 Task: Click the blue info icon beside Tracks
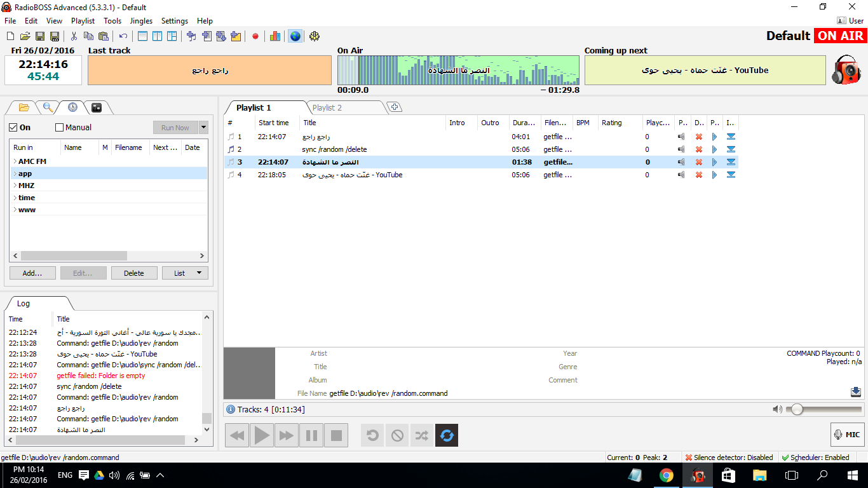pos(231,410)
